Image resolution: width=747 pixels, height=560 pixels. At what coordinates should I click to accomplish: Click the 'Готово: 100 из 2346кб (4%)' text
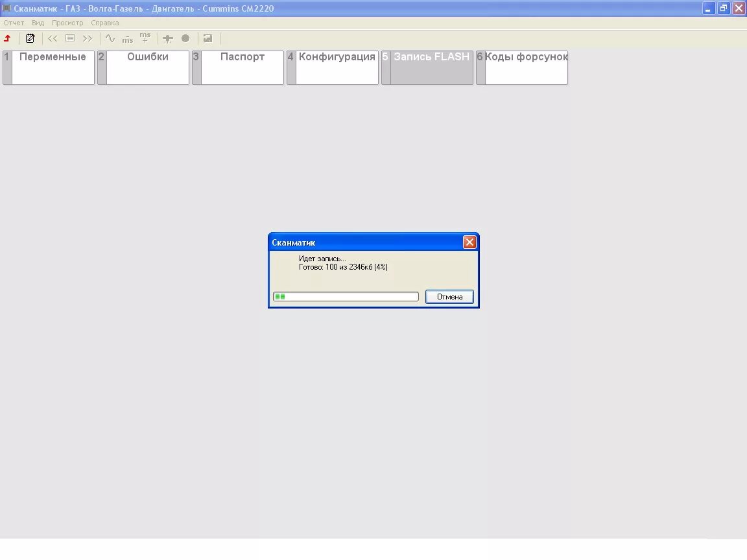click(x=343, y=267)
